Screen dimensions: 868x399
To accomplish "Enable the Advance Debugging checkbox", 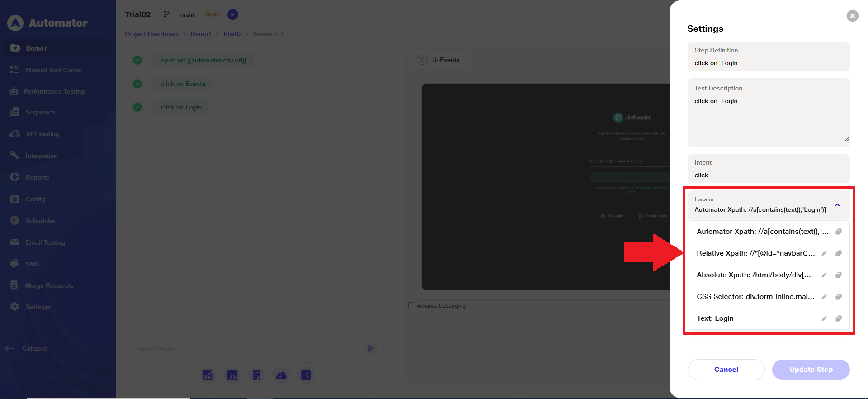I will pyautogui.click(x=411, y=305).
